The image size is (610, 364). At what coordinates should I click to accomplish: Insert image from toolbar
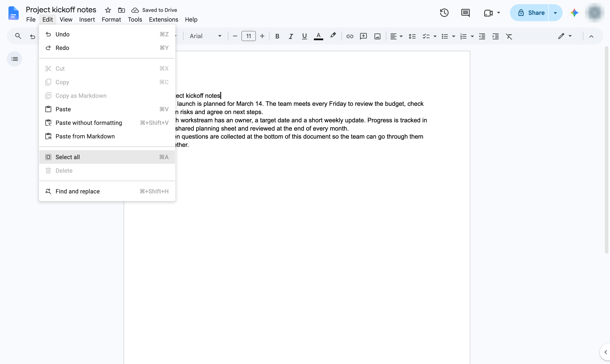pyautogui.click(x=377, y=36)
